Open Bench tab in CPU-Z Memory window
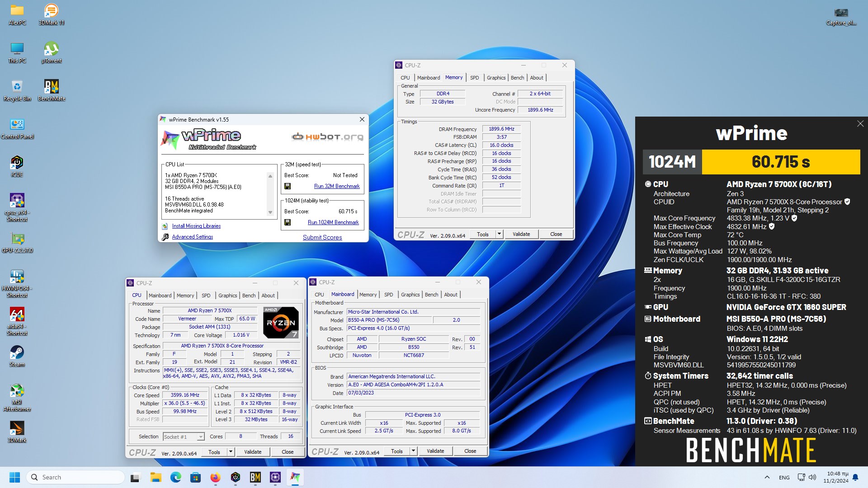 pos(517,78)
